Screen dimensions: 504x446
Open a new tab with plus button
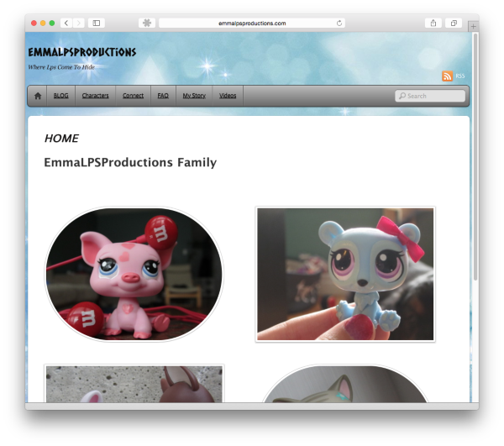473,27
